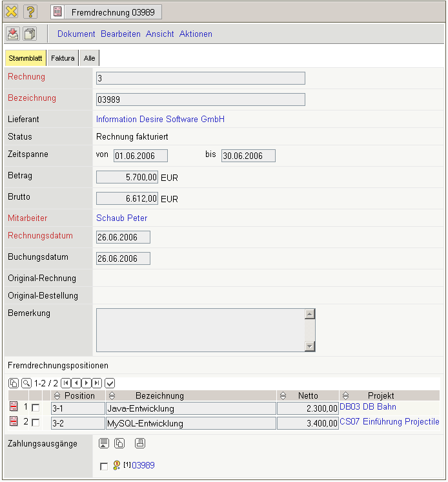448x482 pixels.
Task: Tick the checkbox for position row 2
Action: coord(36,423)
